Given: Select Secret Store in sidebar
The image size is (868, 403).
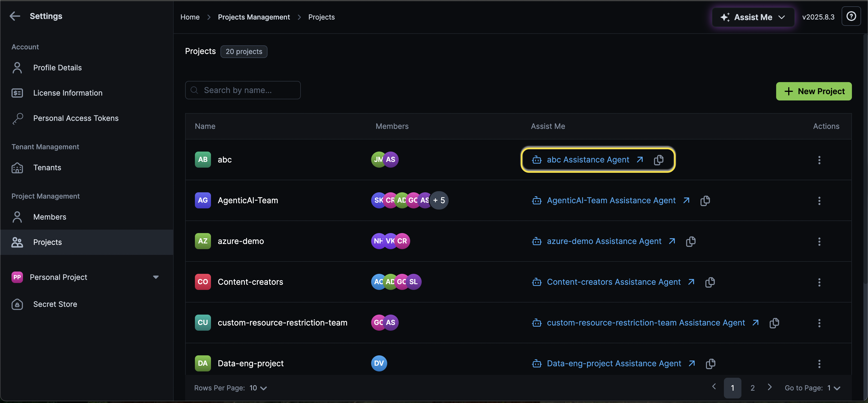Looking at the screenshot, I should 55,304.
